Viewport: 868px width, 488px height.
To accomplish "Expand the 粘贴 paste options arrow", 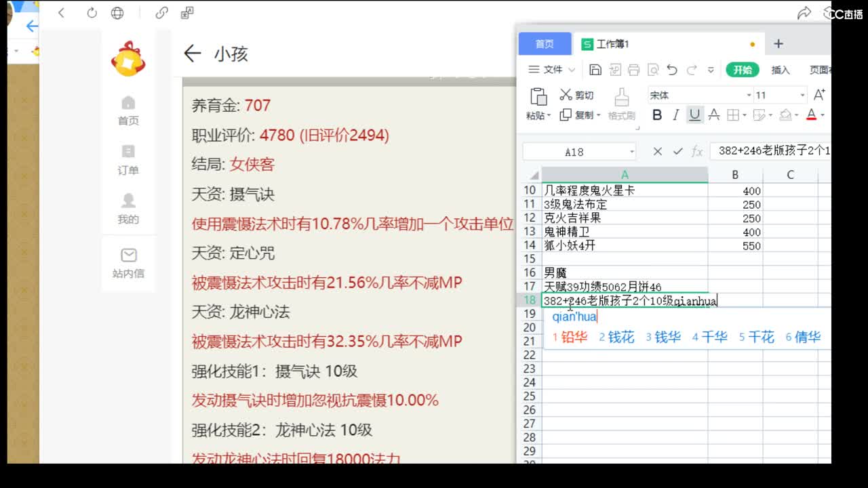I will [x=549, y=116].
